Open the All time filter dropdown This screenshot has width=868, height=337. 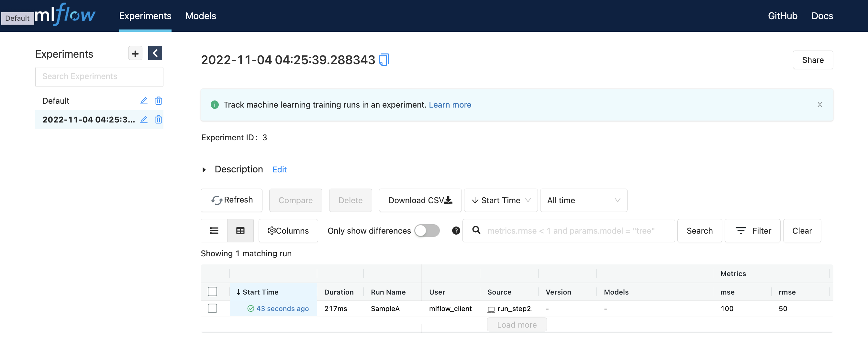click(x=583, y=200)
